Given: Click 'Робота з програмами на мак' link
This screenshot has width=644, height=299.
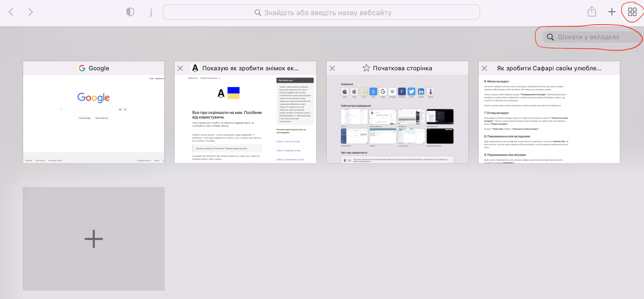Looking at the screenshot, I should pos(290,159).
